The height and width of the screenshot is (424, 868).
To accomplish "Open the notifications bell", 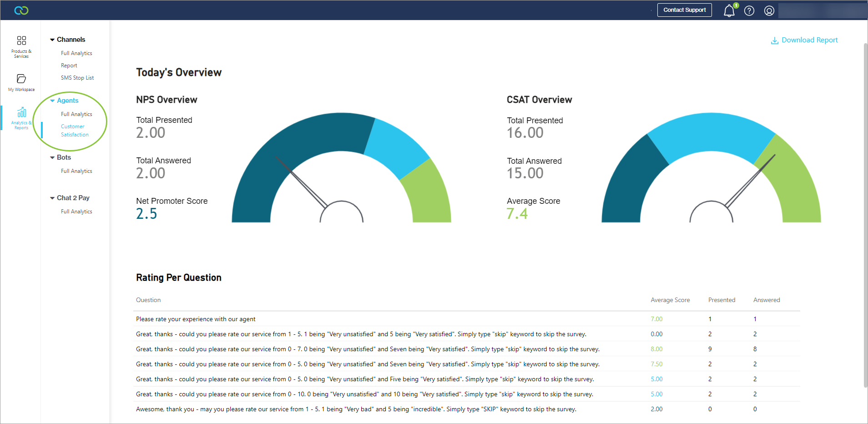I will pyautogui.click(x=729, y=10).
